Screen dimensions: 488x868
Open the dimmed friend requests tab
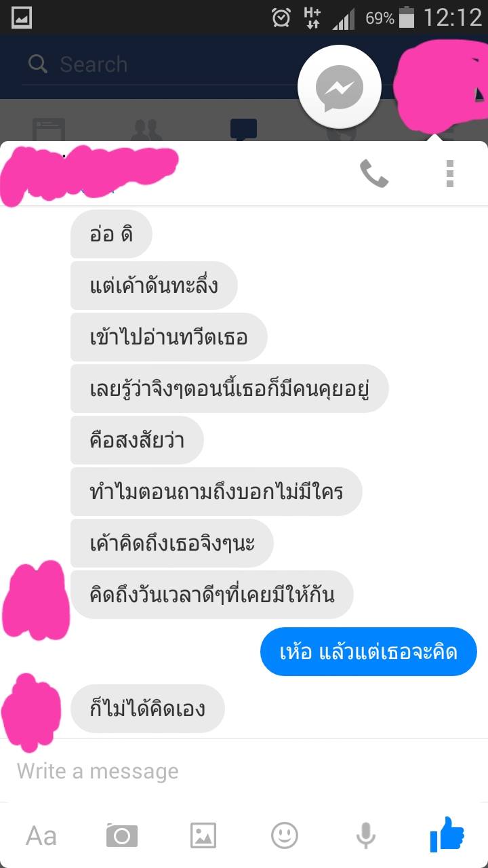tap(146, 129)
